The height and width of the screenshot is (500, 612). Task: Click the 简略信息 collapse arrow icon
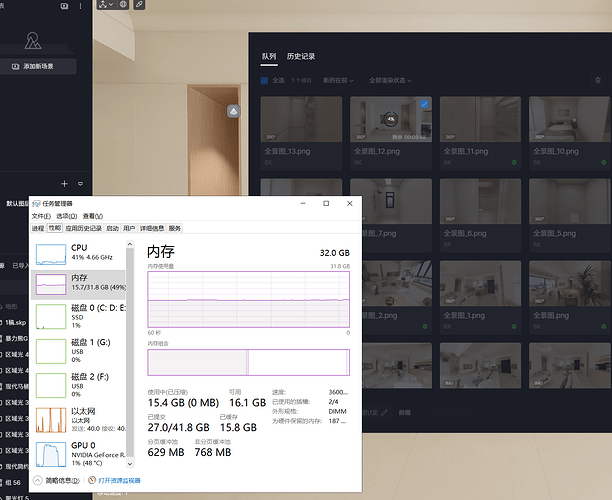pyautogui.click(x=39, y=481)
